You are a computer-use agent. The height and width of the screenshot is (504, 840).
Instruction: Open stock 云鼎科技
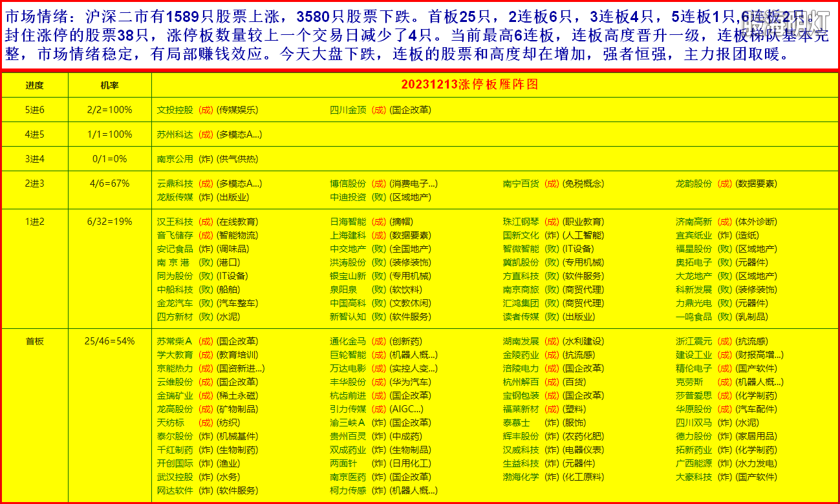[175, 184]
